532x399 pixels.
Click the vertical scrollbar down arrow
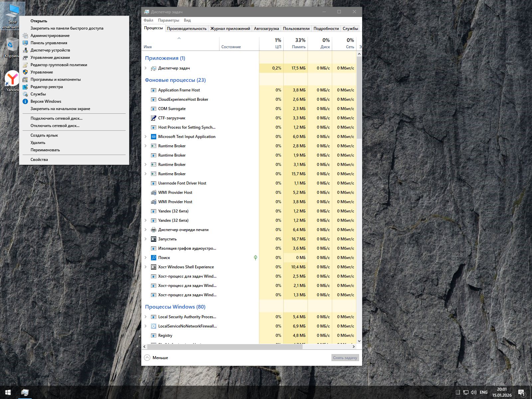click(359, 341)
